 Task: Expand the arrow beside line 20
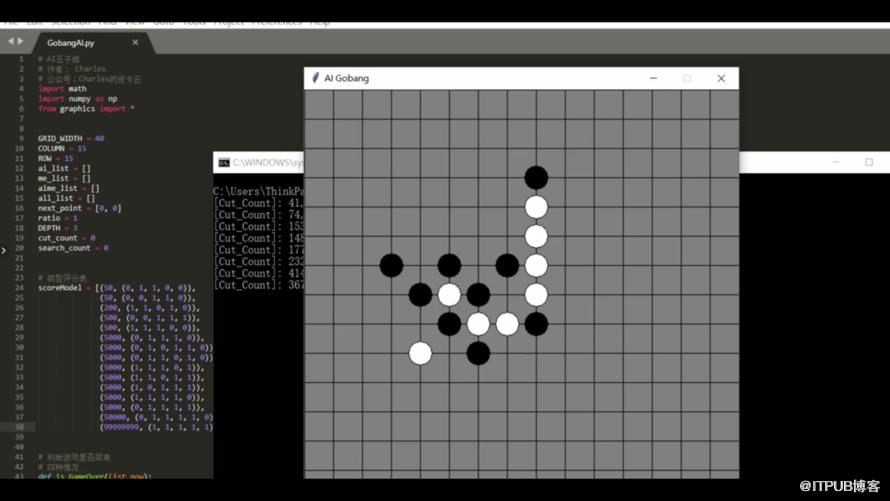point(4,250)
